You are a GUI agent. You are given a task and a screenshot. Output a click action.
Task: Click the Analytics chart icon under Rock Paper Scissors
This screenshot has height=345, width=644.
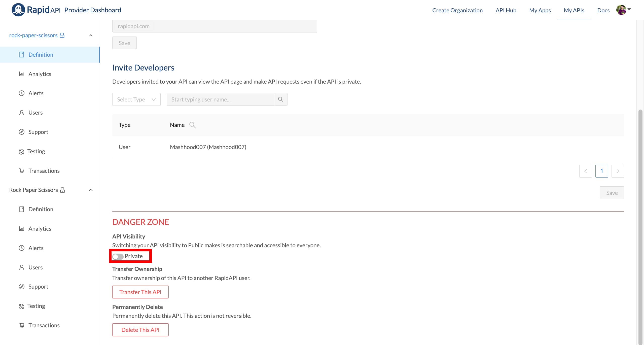point(22,229)
